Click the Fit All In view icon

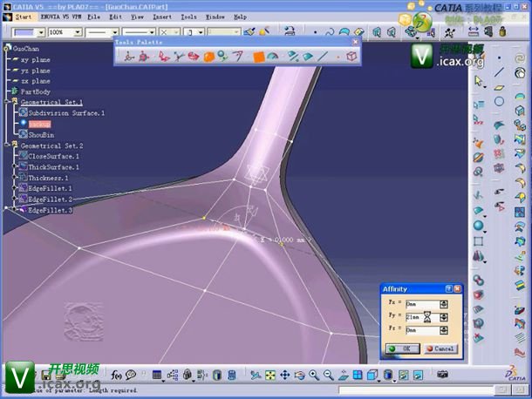tap(270, 375)
